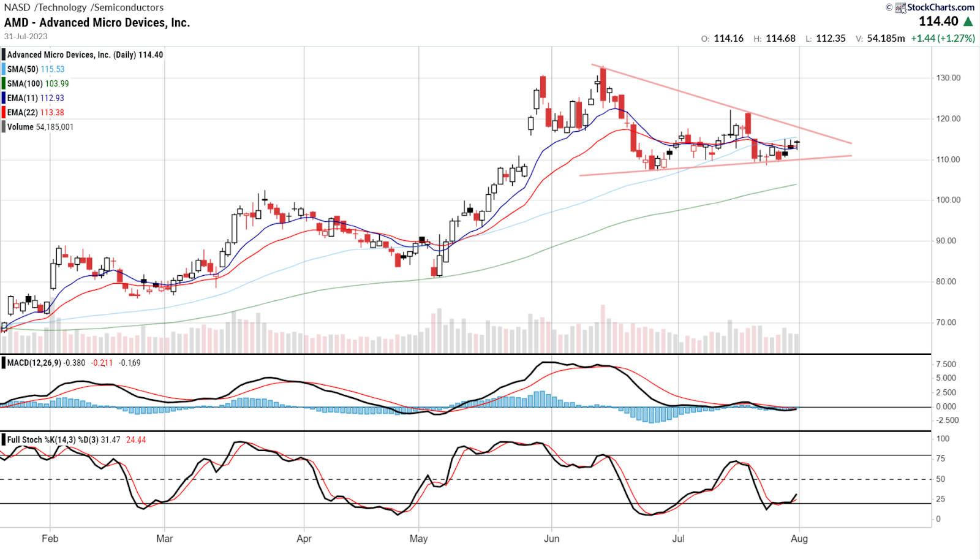Image resolution: width=980 pixels, height=559 pixels.
Task: Click the black swatch beside the MACD label
Action: [x=4, y=363]
